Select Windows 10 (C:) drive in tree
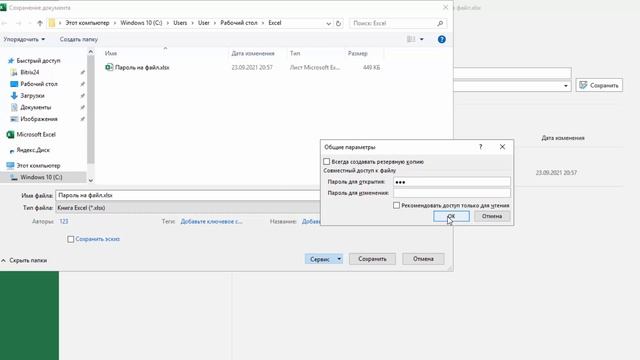 point(41,177)
